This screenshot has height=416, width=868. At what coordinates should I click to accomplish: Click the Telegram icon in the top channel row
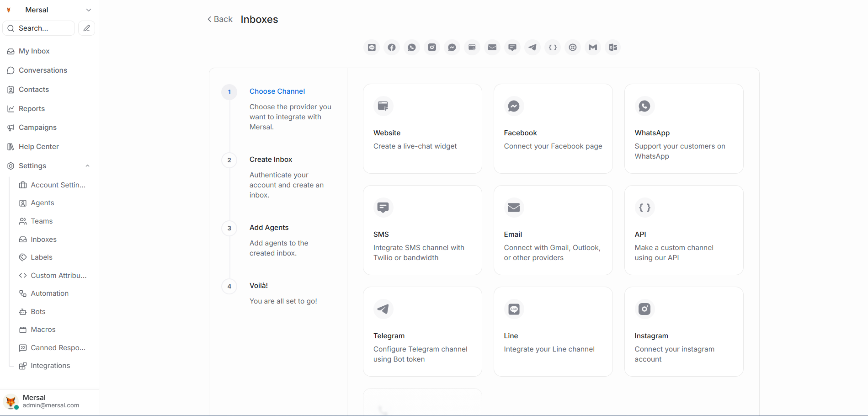click(532, 47)
